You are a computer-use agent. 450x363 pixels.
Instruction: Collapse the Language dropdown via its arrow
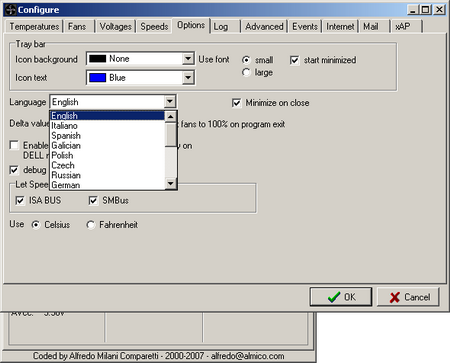pyautogui.click(x=170, y=101)
